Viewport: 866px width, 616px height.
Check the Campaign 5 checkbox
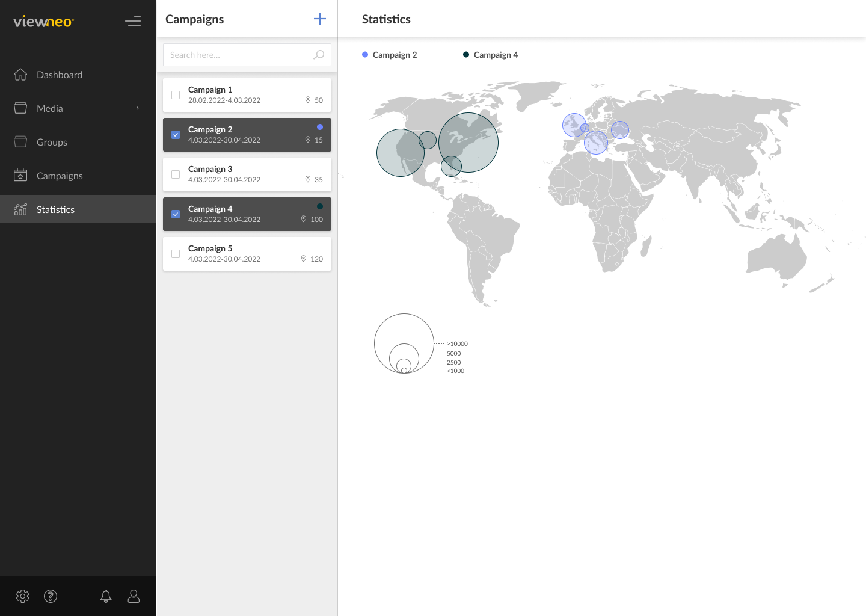(176, 254)
